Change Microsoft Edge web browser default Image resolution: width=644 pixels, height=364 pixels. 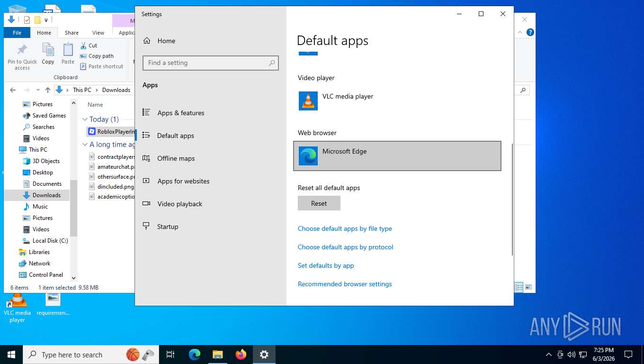click(x=397, y=156)
